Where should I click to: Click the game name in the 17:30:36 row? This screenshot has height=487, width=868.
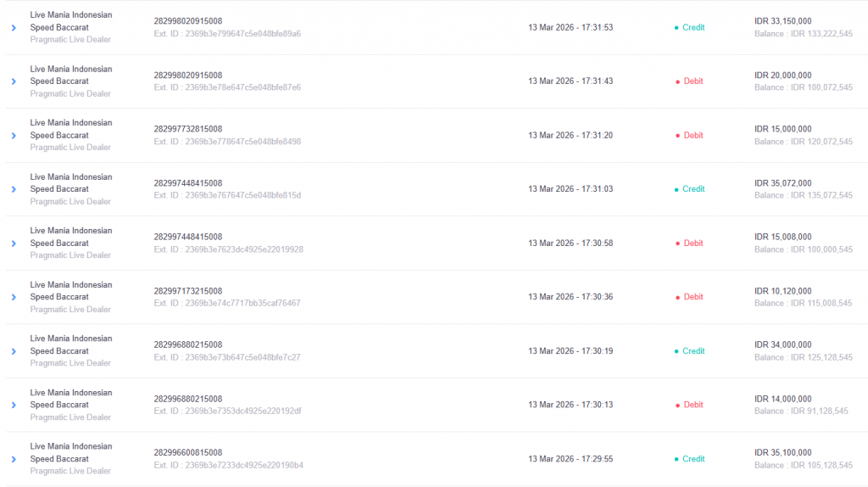(70, 291)
